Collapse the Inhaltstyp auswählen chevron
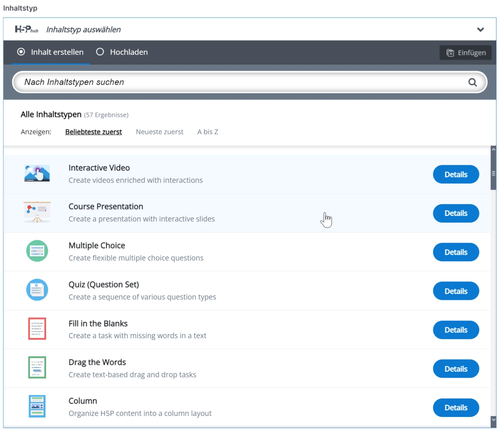 pyautogui.click(x=481, y=30)
